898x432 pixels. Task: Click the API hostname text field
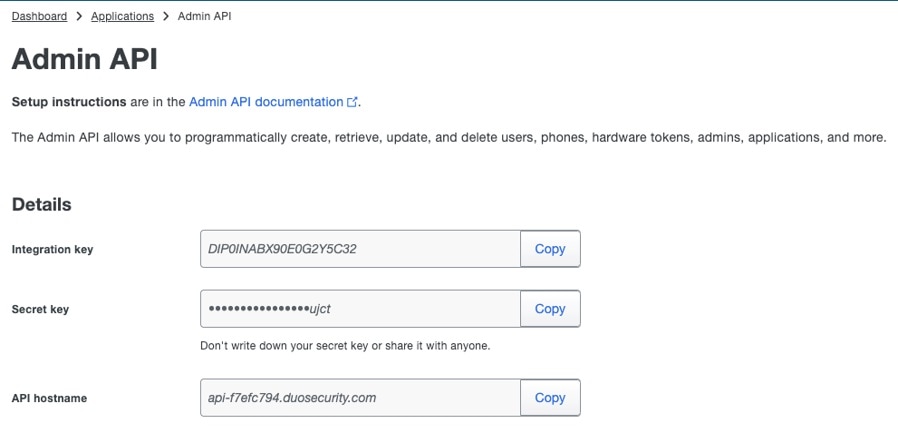(360, 397)
